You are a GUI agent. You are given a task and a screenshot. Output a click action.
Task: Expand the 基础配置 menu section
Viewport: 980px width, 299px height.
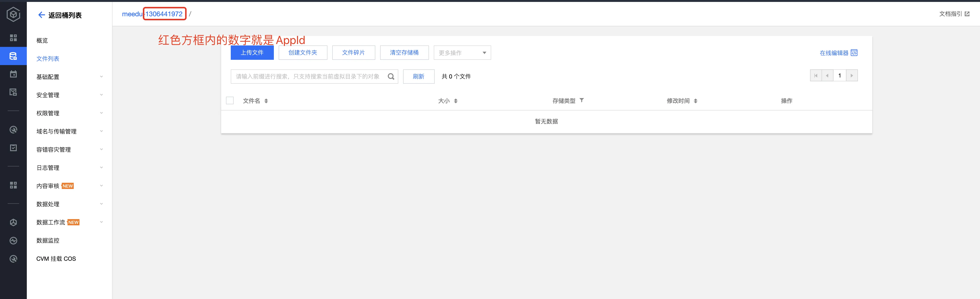[70, 77]
